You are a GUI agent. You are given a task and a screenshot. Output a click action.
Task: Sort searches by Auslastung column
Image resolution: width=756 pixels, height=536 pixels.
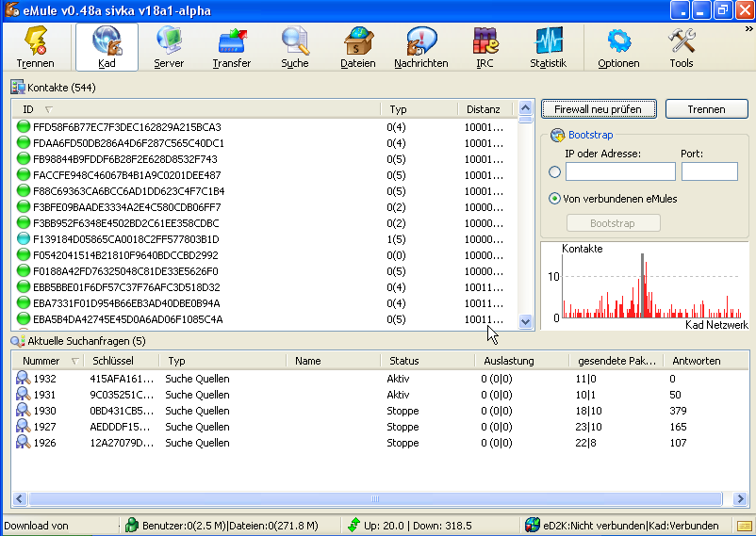(522, 361)
